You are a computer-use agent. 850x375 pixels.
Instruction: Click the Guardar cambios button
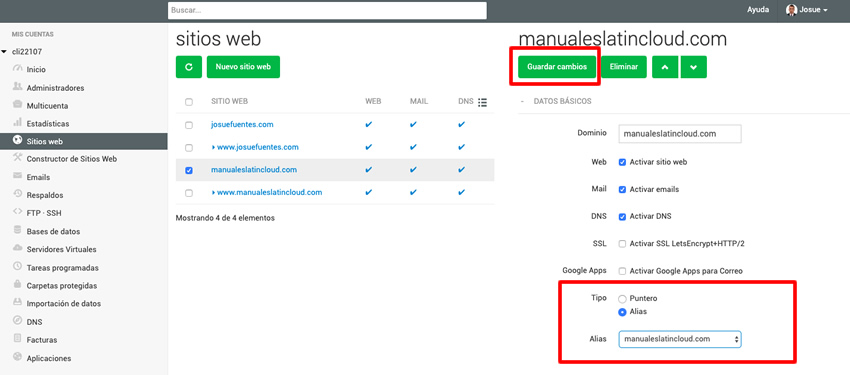[557, 67]
